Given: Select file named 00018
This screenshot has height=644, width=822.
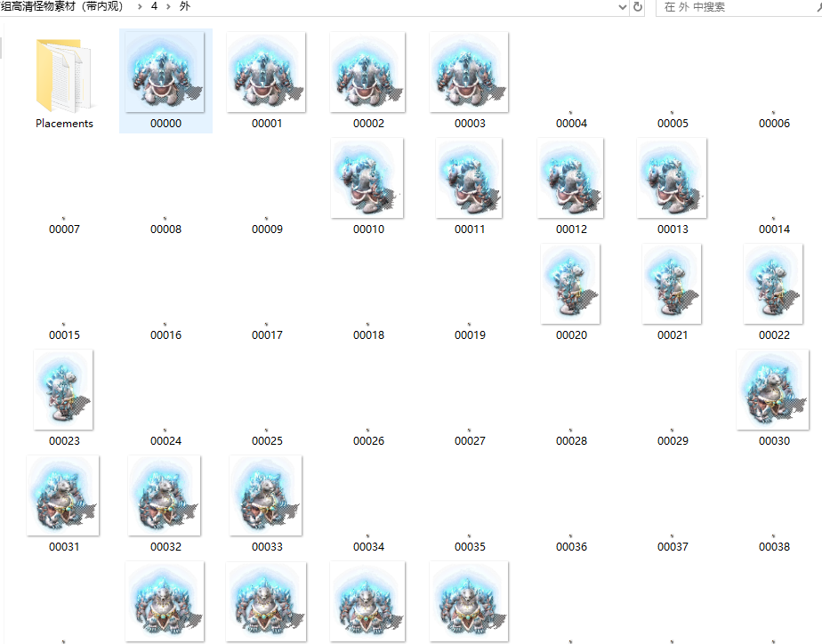Looking at the screenshot, I should click(x=368, y=334).
